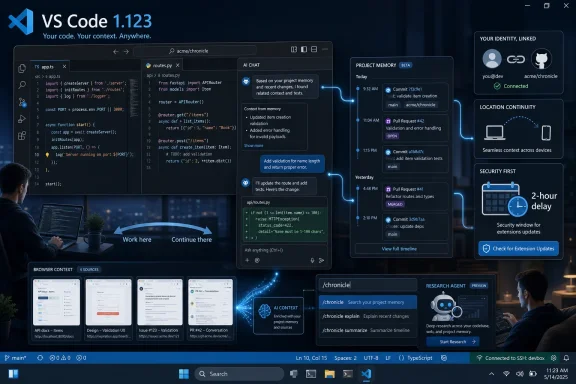The image size is (576, 384).
Task: Click the user avatar icon in Your Identity panel
Action: 492,59
